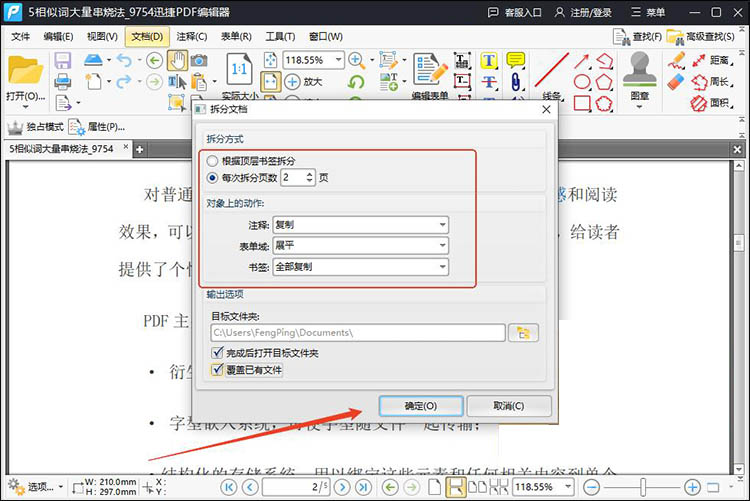750x501 pixels.
Task: Click the Undo arrow icon
Action: coord(124,60)
